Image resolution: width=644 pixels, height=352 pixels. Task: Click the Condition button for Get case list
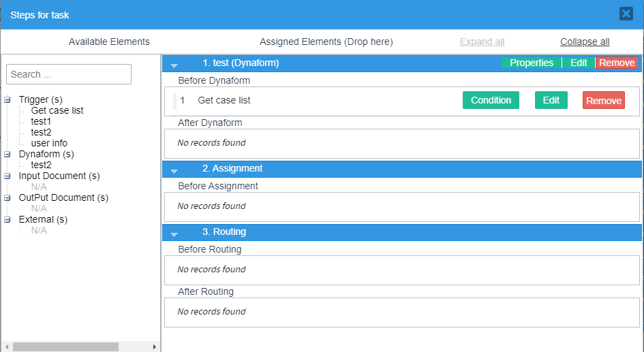tap(491, 101)
